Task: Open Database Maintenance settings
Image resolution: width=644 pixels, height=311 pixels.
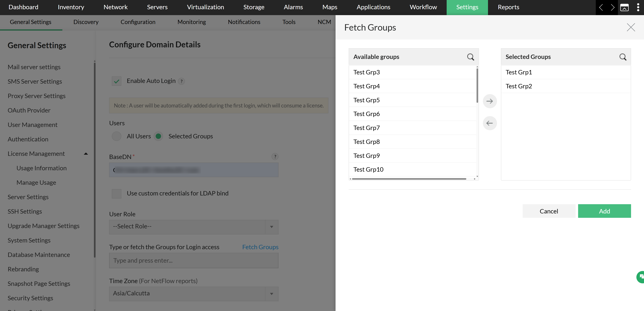Action: click(x=39, y=255)
